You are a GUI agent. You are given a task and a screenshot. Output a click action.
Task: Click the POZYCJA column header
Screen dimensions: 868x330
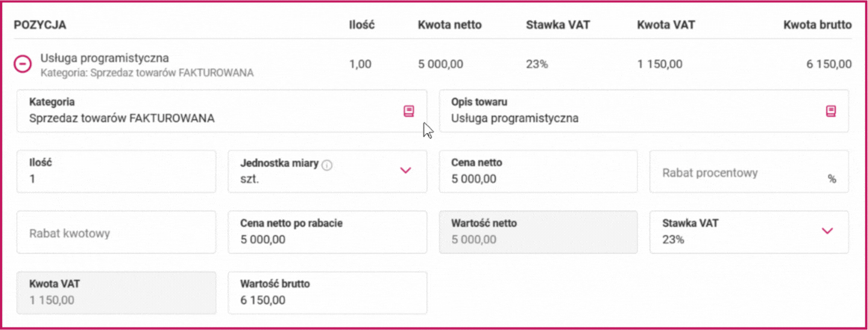40,25
